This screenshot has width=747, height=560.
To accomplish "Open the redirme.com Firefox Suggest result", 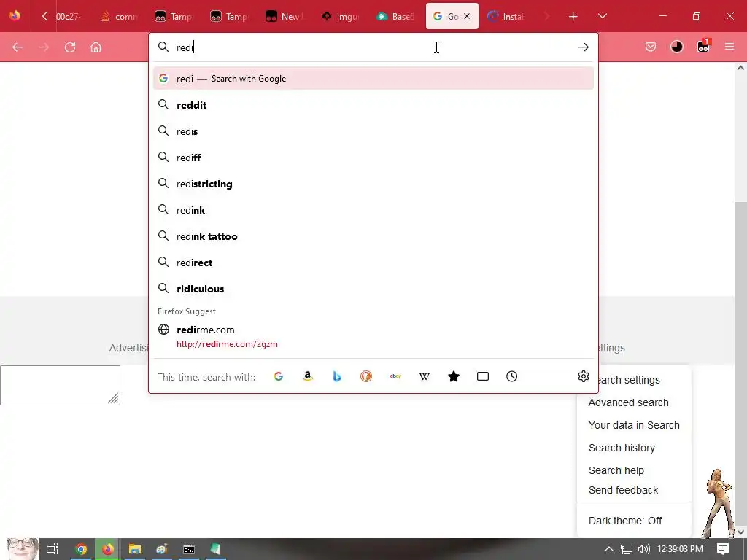I will point(373,337).
